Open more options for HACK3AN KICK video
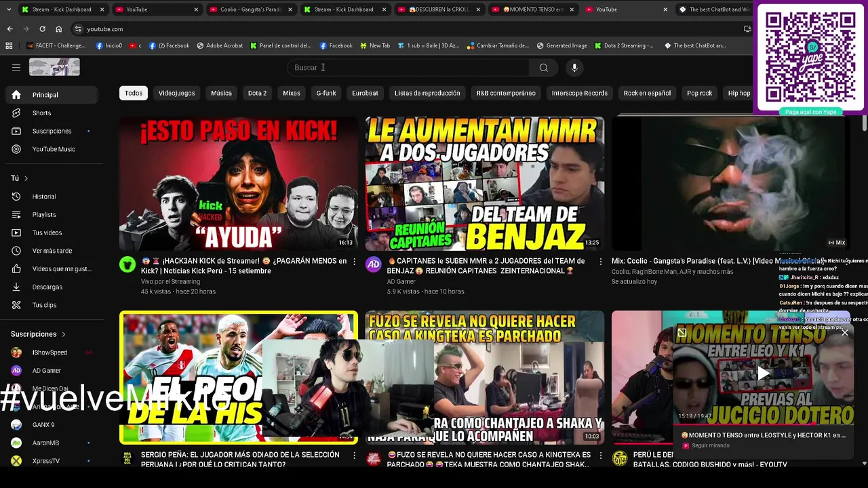Image resolution: width=868 pixels, height=488 pixels. tap(354, 261)
